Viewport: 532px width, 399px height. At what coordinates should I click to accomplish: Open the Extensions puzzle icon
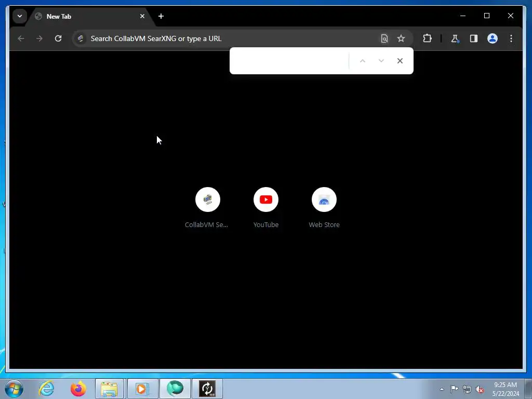click(x=427, y=38)
